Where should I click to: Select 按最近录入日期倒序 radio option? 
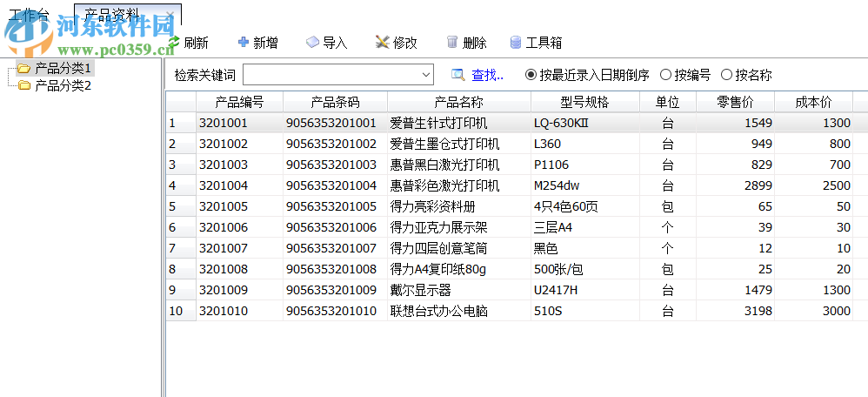click(531, 75)
